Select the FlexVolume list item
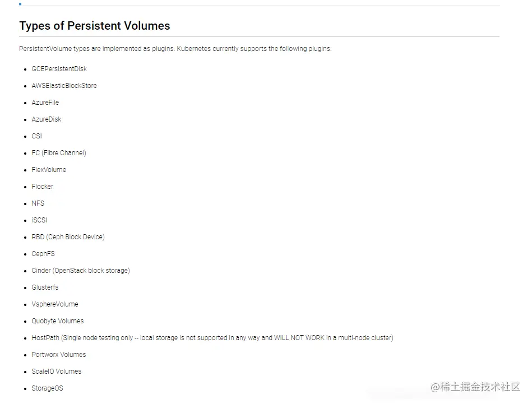The height and width of the screenshot is (404, 532). (x=49, y=170)
